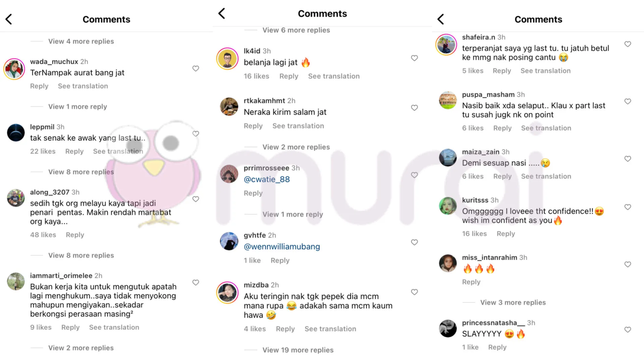Viewport: 644px width, 358px height.
Task: Go back using the left panel's arrow
Action: (9, 19)
